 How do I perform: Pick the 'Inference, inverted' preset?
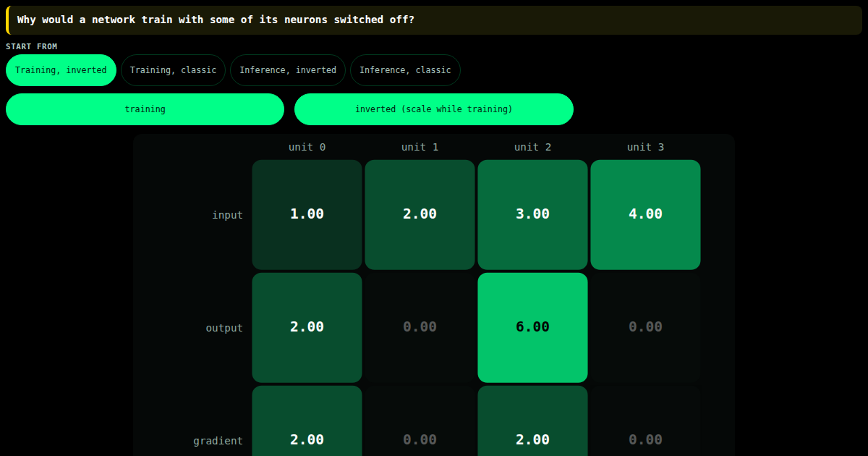pyautogui.click(x=288, y=70)
